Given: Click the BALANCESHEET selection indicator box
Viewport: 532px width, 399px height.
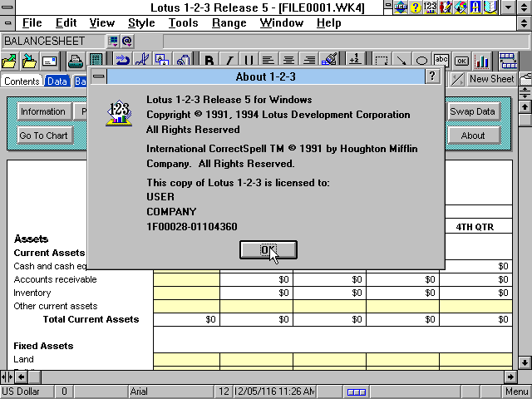Looking at the screenshot, I should click(x=53, y=42).
